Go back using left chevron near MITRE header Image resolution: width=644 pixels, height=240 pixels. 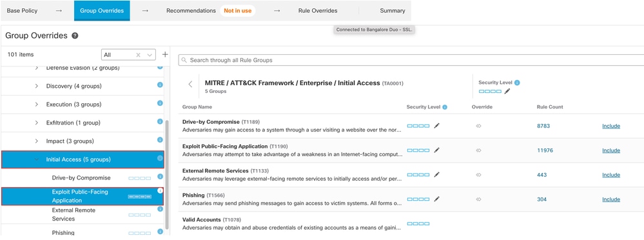[190, 85]
